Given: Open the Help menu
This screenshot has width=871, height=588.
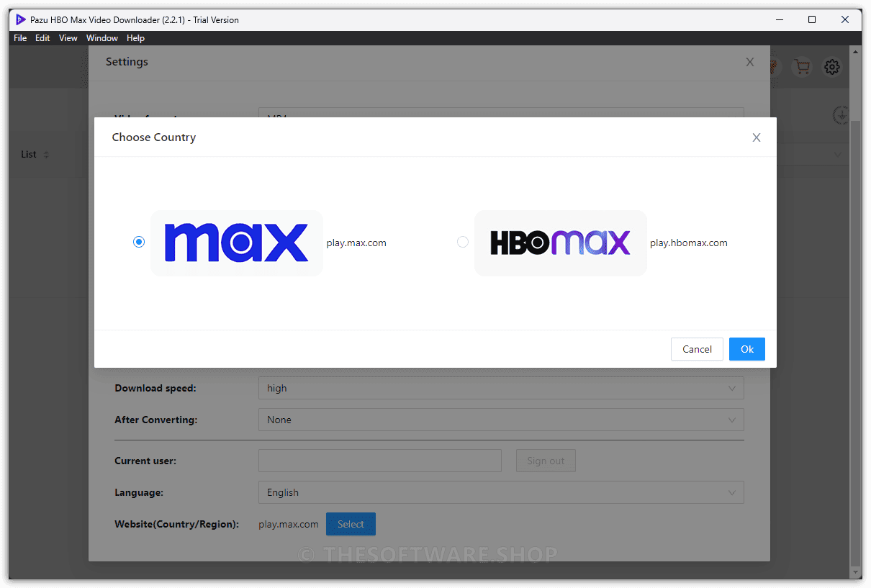Looking at the screenshot, I should [x=135, y=38].
